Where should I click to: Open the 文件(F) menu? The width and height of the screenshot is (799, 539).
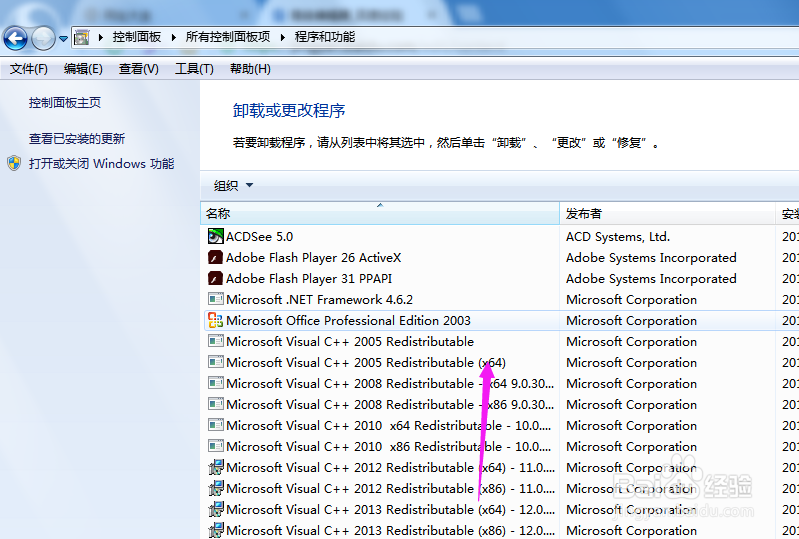(29, 69)
